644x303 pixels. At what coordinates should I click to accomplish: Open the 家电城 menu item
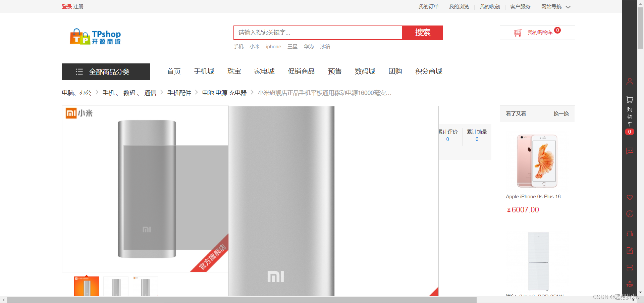(264, 71)
